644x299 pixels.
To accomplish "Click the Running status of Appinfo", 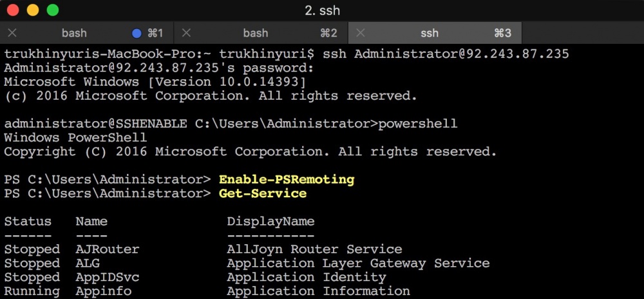I will 32,291.
